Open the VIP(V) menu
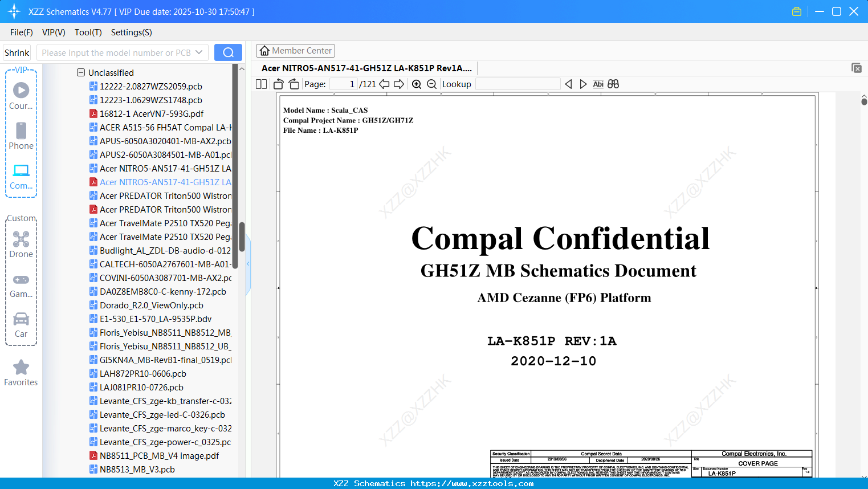 coord(54,32)
